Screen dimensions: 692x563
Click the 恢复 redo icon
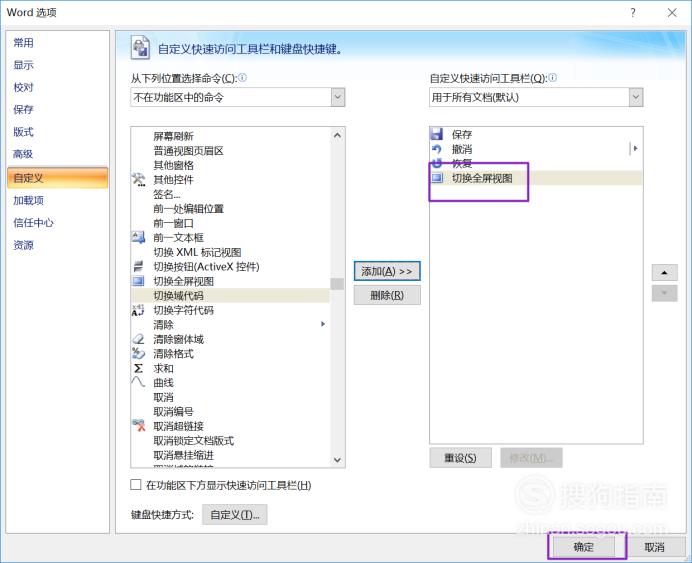pyautogui.click(x=437, y=163)
